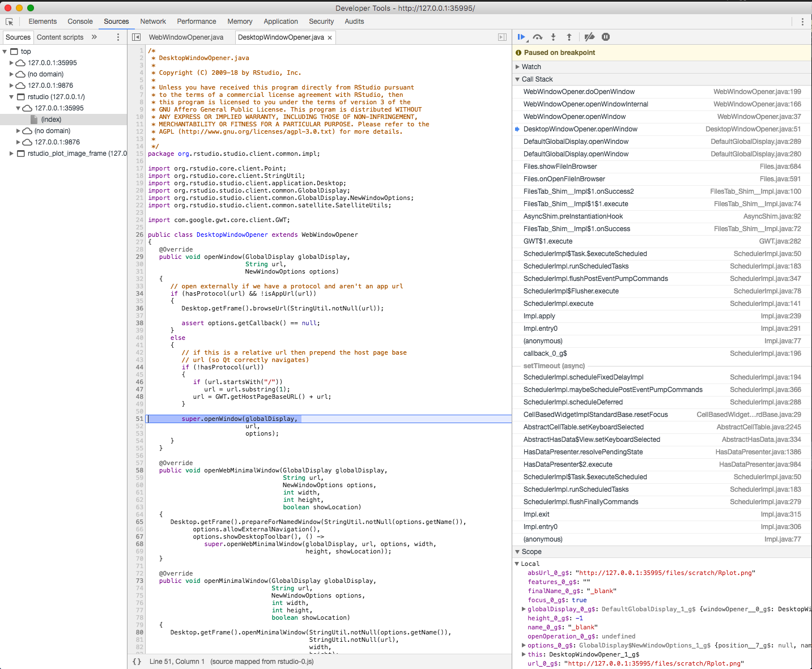Switch to the WebWindowOpener.java tab
The image size is (812, 669).
click(x=187, y=37)
